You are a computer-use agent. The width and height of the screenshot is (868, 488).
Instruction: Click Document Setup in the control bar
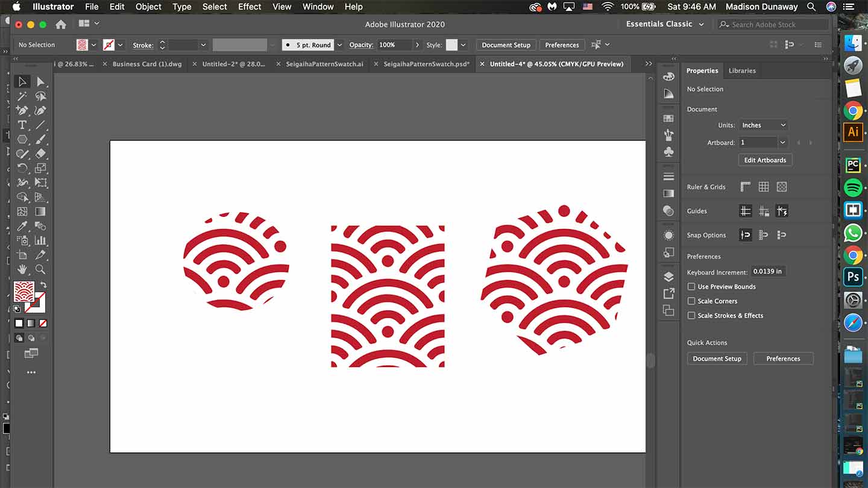tap(506, 45)
